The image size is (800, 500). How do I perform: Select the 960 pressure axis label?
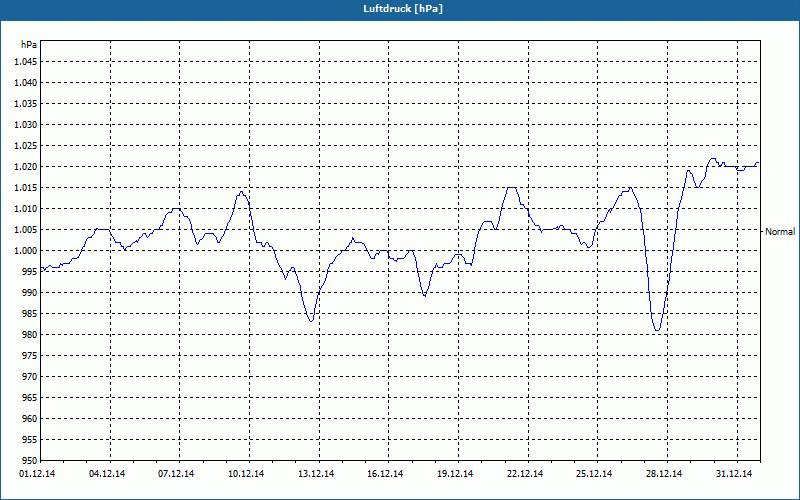click(30, 418)
